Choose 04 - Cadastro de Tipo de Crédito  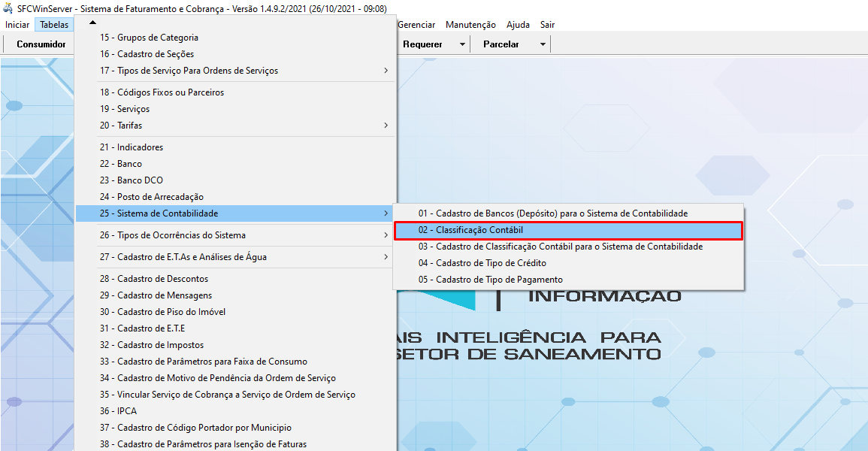coord(482,263)
